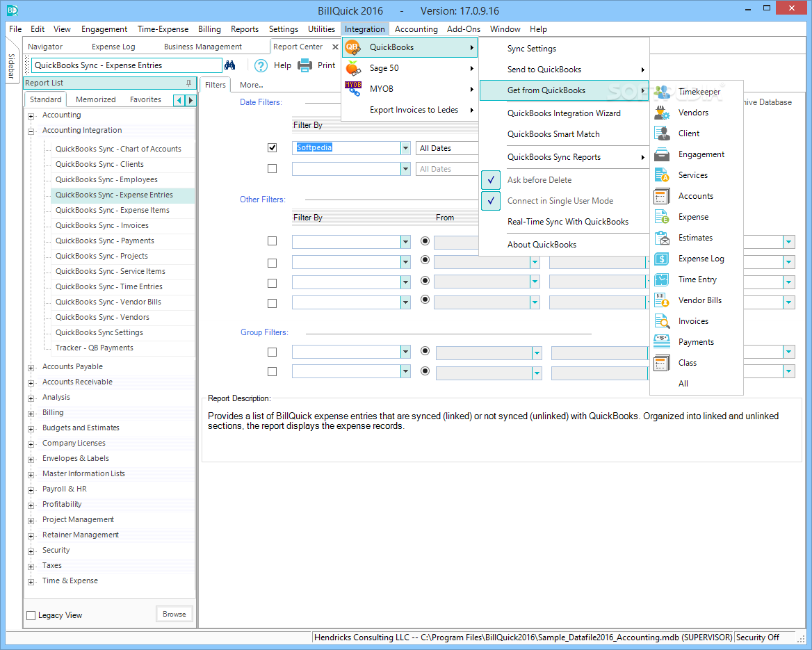The image size is (812, 650).
Task: Click the vertical Sidebar tab
Action: pos(12,66)
